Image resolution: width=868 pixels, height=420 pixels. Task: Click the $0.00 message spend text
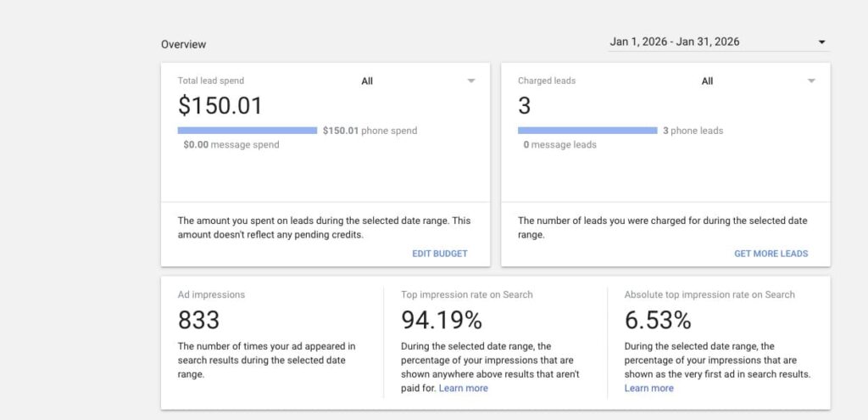tap(231, 145)
